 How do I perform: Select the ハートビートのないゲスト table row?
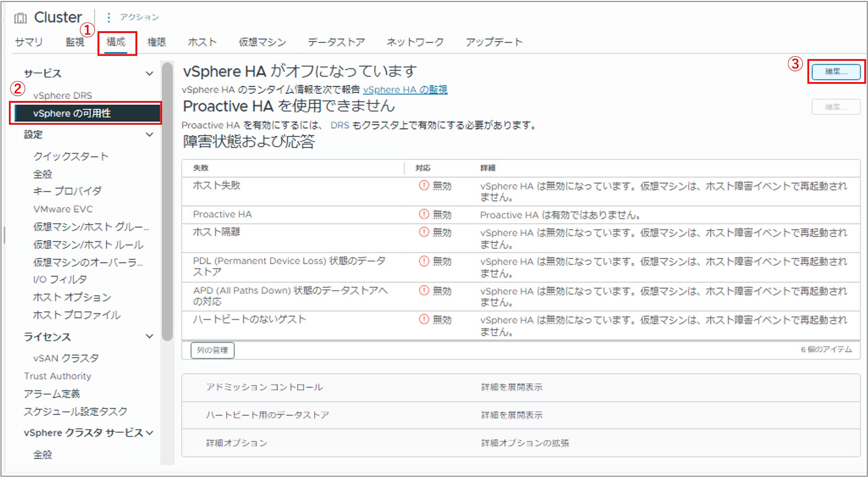click(521, 326)
